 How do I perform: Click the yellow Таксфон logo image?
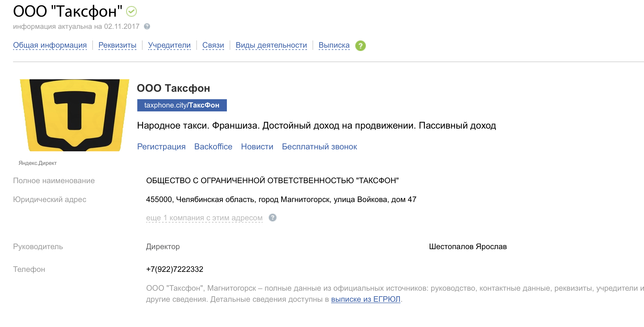point(74,115)
